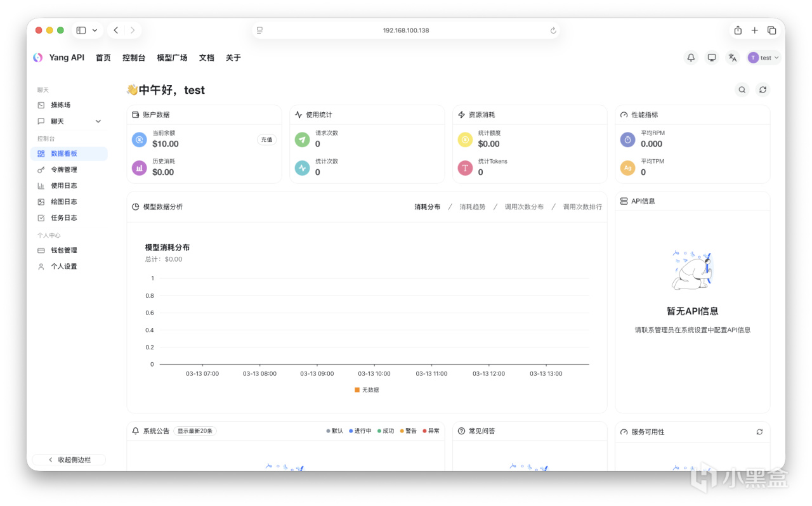Click the page reader icon in address bar
The image size is (812, 506).
[260, 30]
